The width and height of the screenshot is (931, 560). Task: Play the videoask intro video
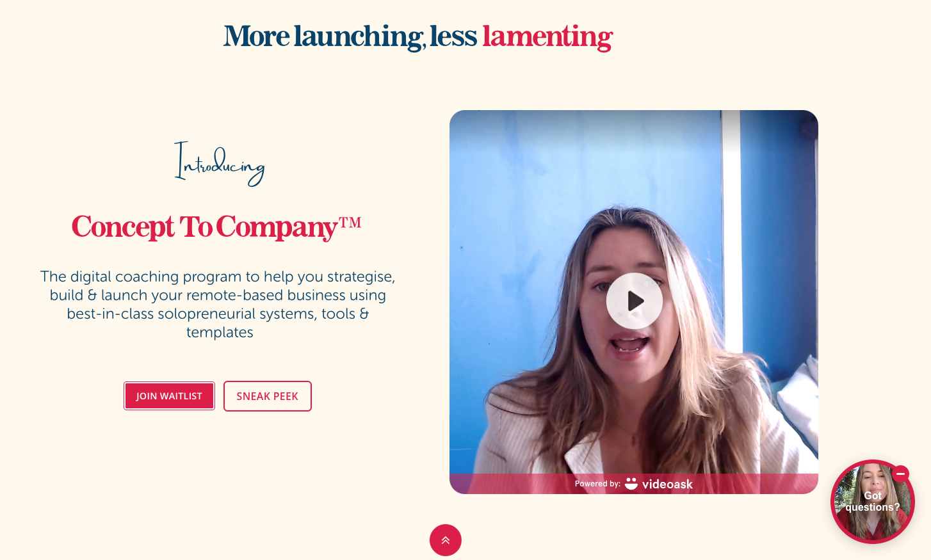click(x=634, y=301)
